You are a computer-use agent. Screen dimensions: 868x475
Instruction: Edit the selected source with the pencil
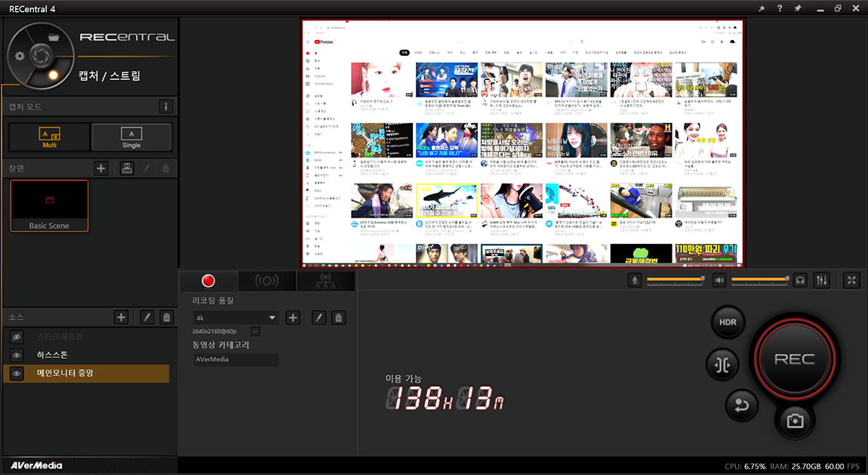point(146,317)
